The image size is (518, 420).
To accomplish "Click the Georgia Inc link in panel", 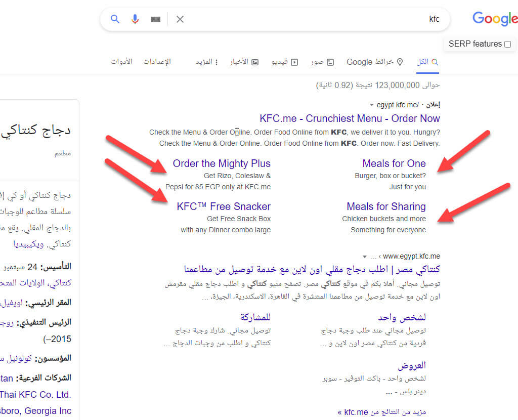I will pos(36,411).
